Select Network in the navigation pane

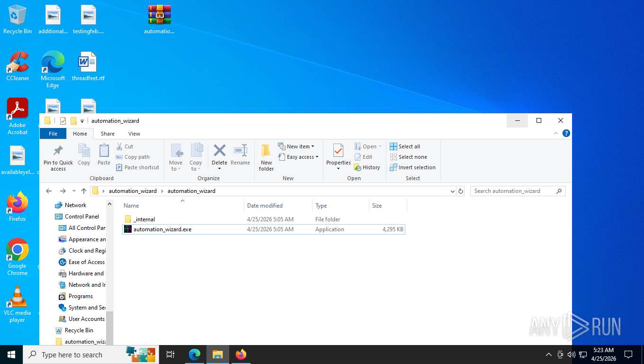click(x=75, y=205)
